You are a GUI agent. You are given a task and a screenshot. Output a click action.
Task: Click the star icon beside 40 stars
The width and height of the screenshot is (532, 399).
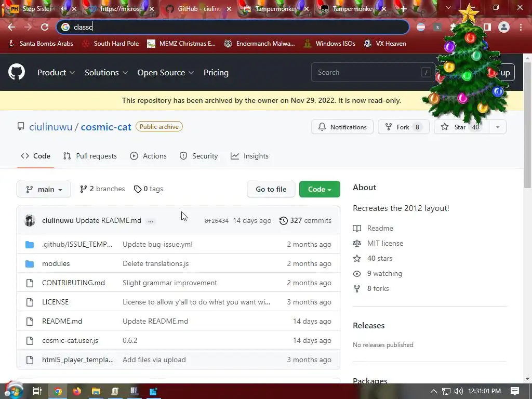click(x=357, y=259)
